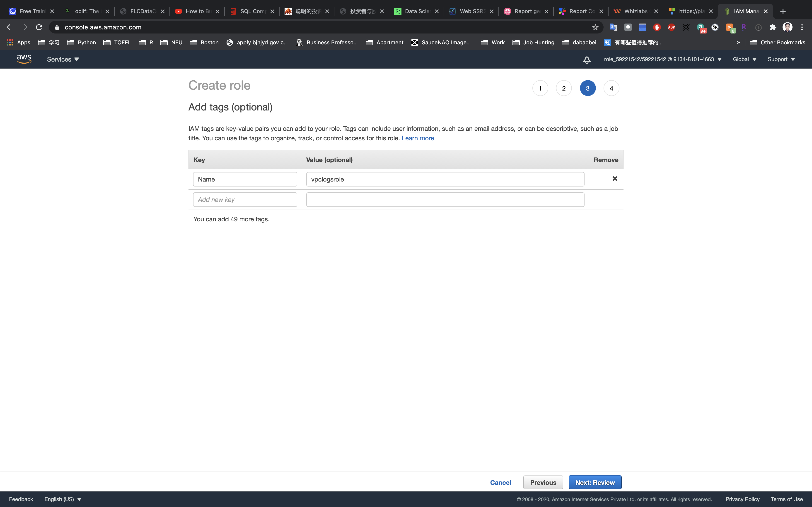
Task: Open the account role dropdown
Action: pyautogui.click(x=662, y=59)
